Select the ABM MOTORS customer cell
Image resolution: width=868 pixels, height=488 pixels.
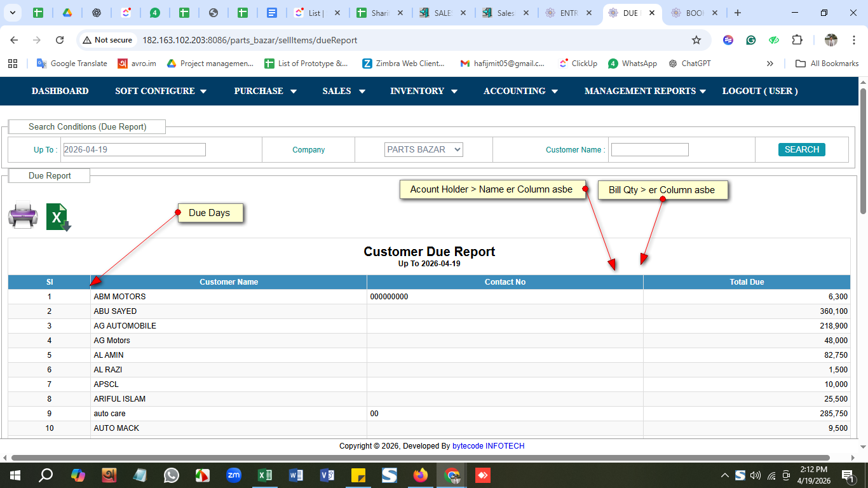[229, 297]
